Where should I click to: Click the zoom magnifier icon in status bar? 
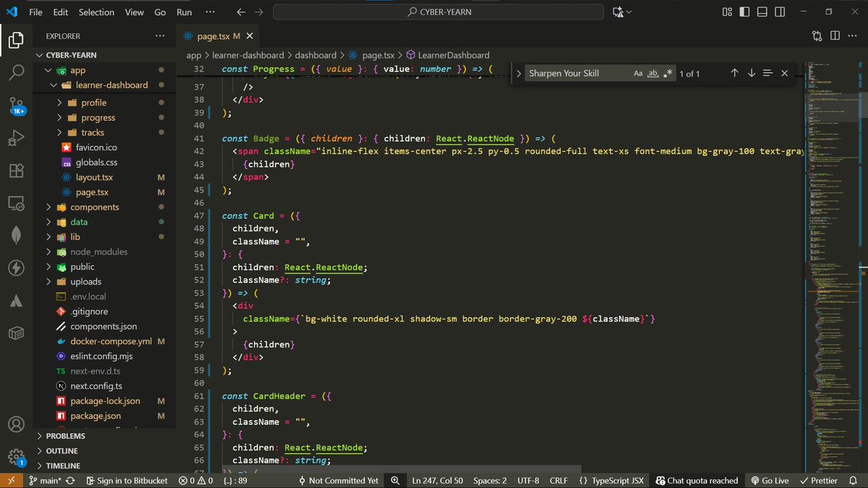395,480
